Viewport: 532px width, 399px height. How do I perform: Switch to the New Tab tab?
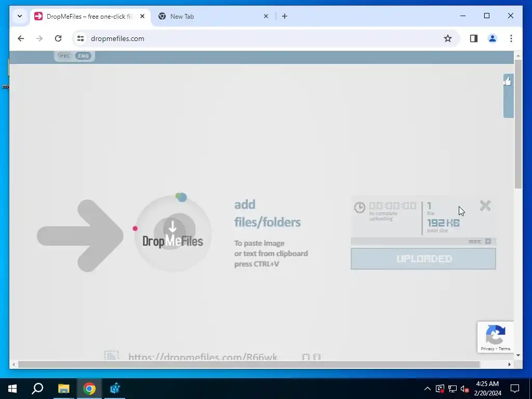[214, 16]
